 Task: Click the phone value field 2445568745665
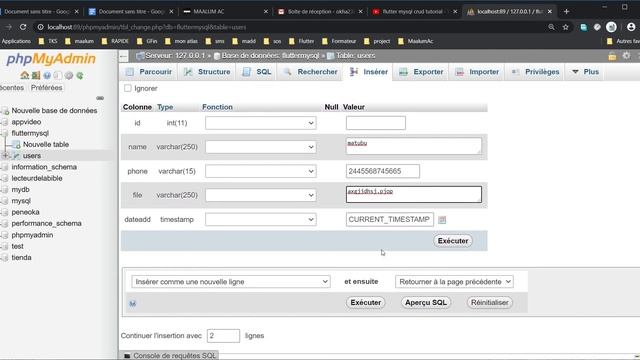(x=383, y=171)
